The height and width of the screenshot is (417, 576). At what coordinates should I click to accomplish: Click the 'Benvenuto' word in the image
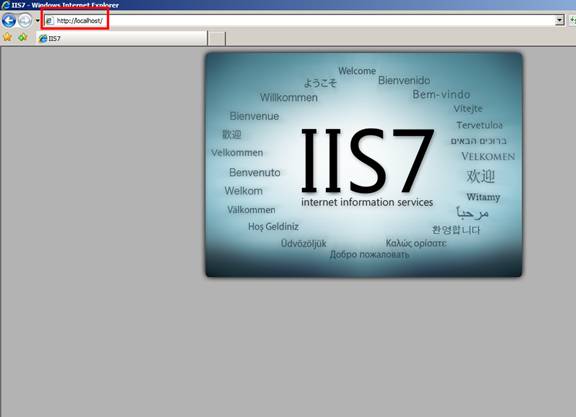(255, 172)
